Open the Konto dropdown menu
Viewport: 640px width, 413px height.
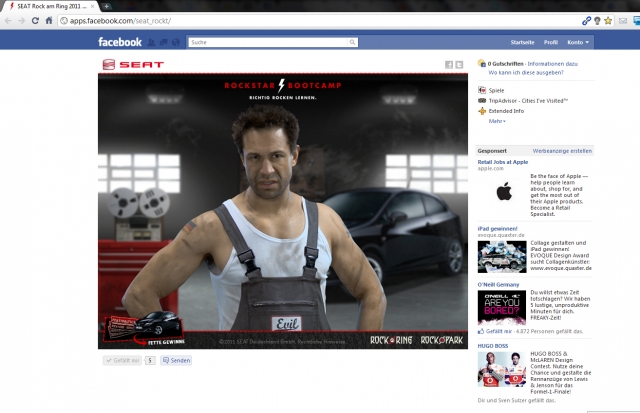(x=578, y=42)
